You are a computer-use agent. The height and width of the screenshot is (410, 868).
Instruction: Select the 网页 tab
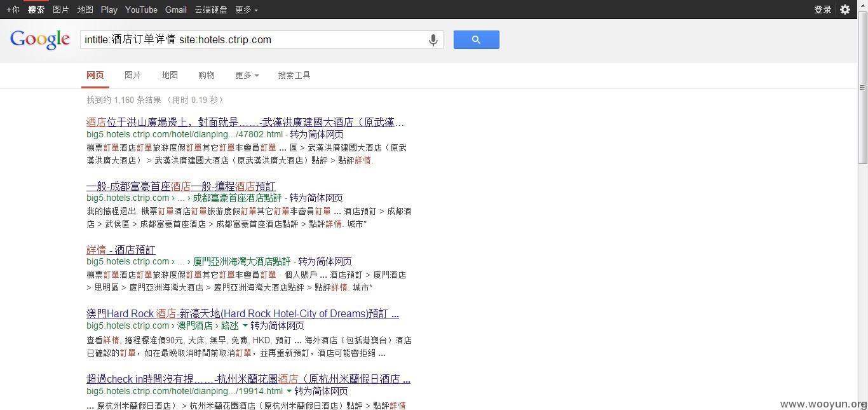(x=95, y=75)
